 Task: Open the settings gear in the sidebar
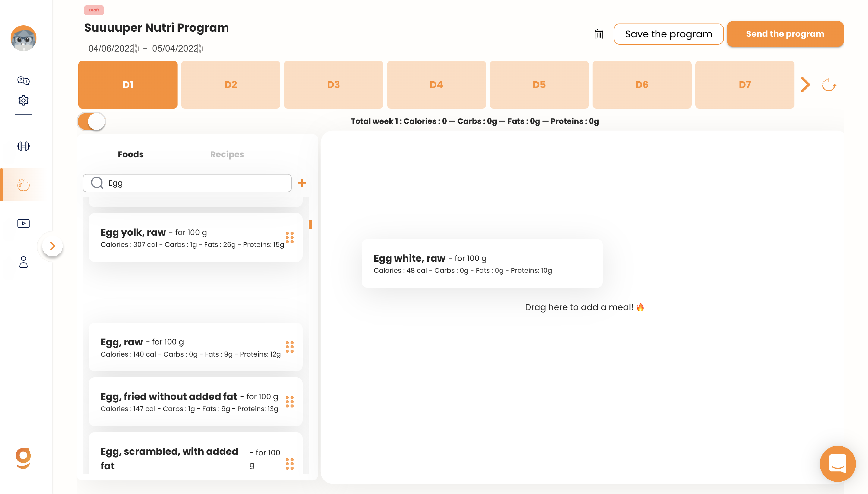pos(23,100)
